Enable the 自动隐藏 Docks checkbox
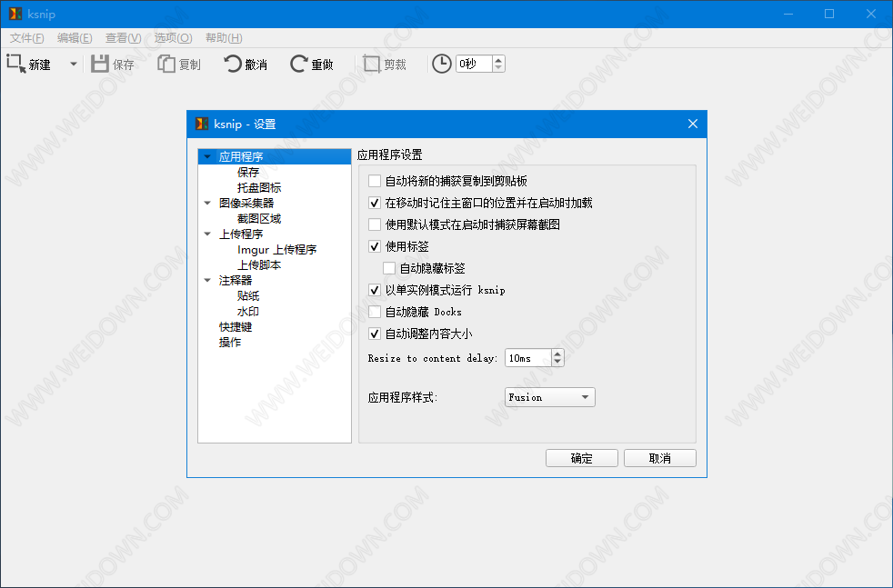The image size is (893, 588). click(375, 312)
